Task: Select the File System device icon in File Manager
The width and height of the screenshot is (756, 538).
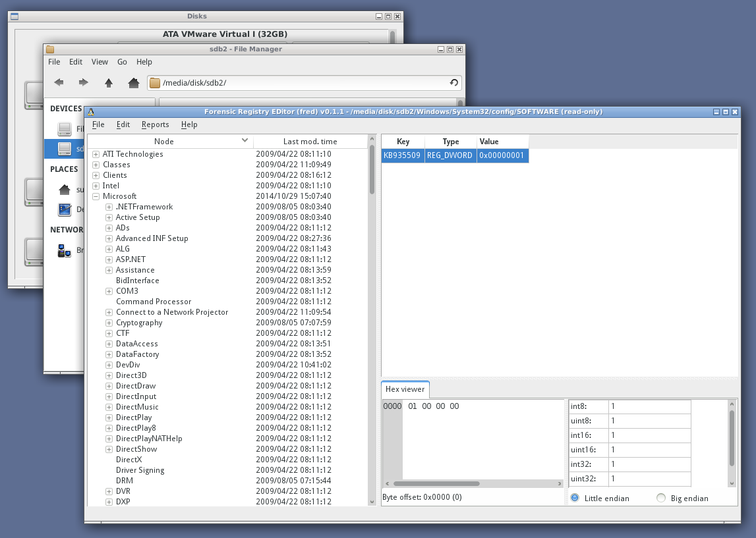Action: point(65,128)
